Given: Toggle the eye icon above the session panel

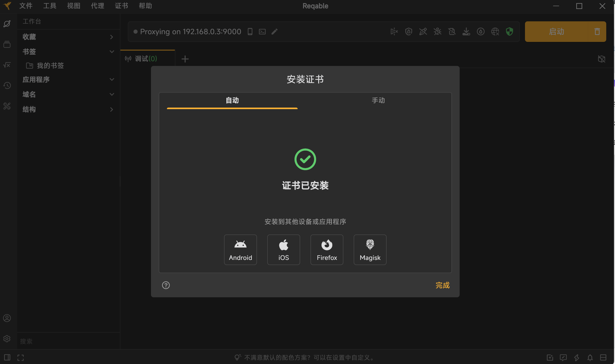Looking at the screenshot, I should click(602, 59).
